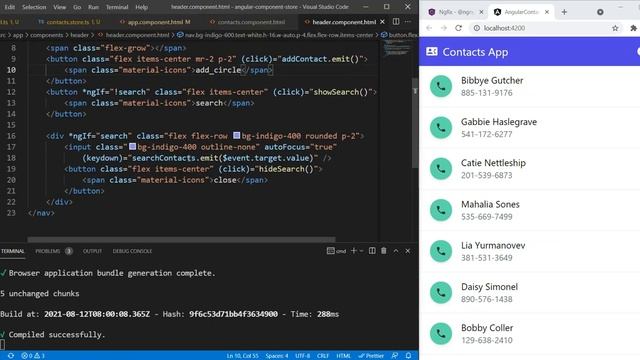Switch to the app.component.html editor tab
This screenshot has height=360, width=640.
[x=156, y=22]
